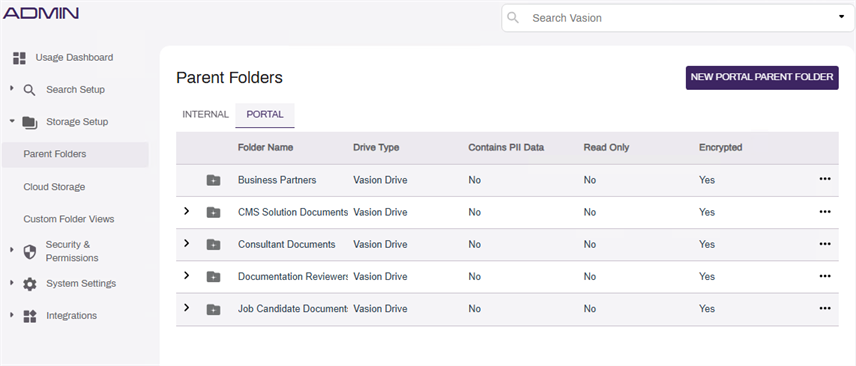Click the Encrypted column header
Viewport: 856px width, 366px height.
point(721,147)
